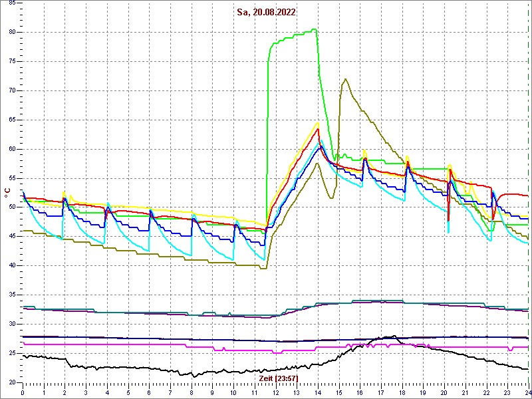532x399 pixels.
Task: Click hour 3 on the time axis
Action: pyautogui.click(x=86, y=393)
